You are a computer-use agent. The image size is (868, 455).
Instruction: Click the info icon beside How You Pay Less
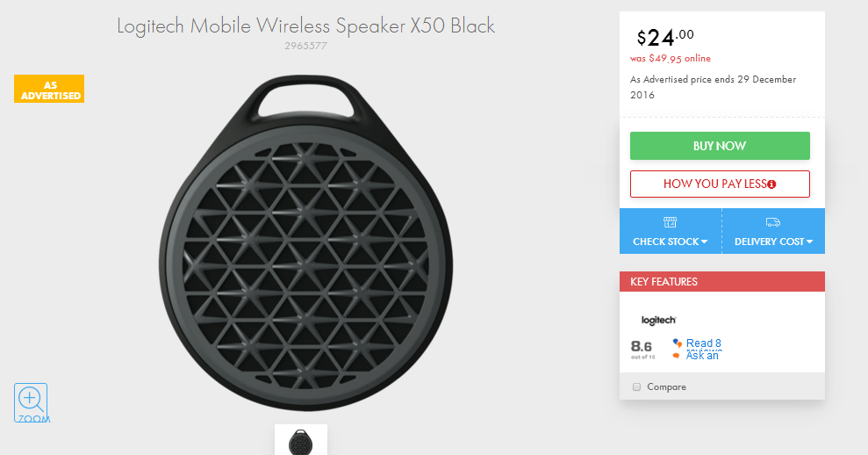click(771, 184)
